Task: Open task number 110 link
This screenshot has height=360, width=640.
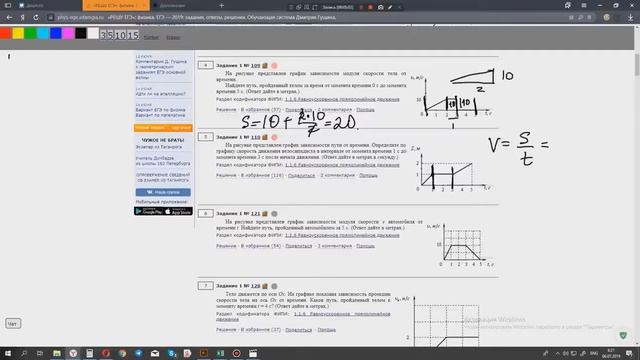Action: [256, 137]
